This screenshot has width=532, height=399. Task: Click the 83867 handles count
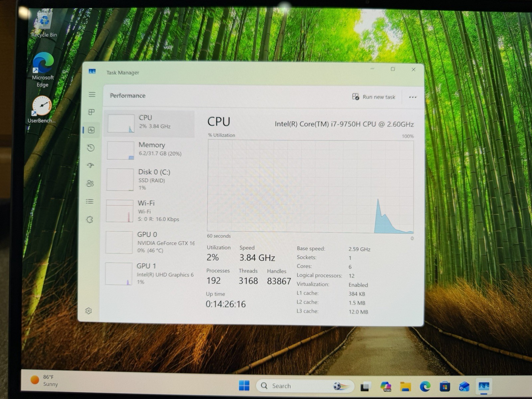[279, 281]
